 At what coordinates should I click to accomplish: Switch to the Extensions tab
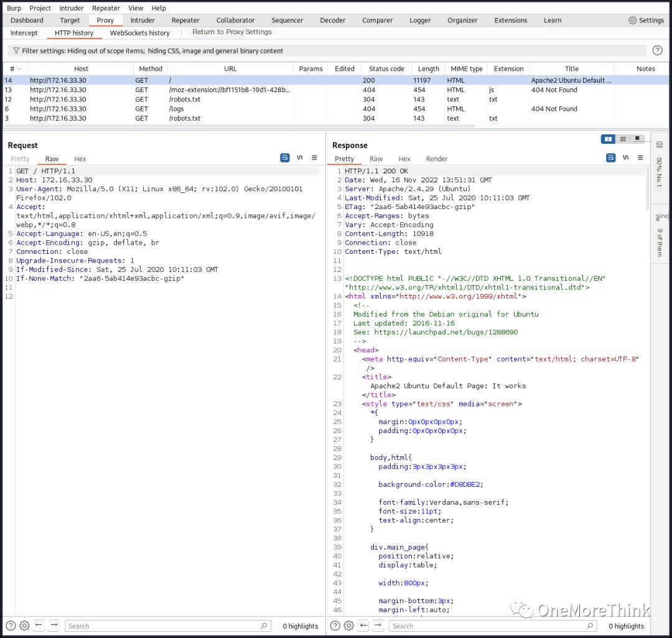click(510, 20)
